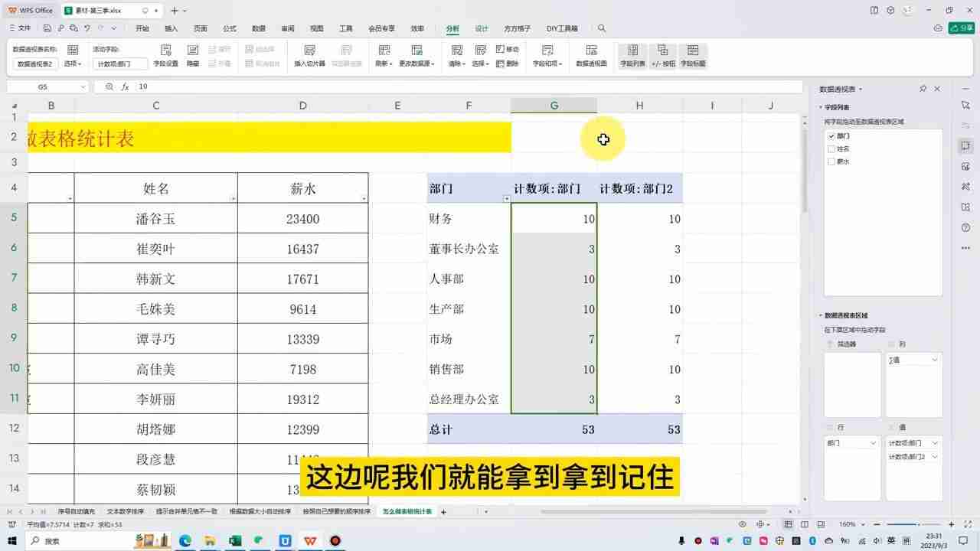Open dropdown of 部门 in the rows area
Image resolution: width=980 pixels, height=551 pixels.
coord(874,443)
